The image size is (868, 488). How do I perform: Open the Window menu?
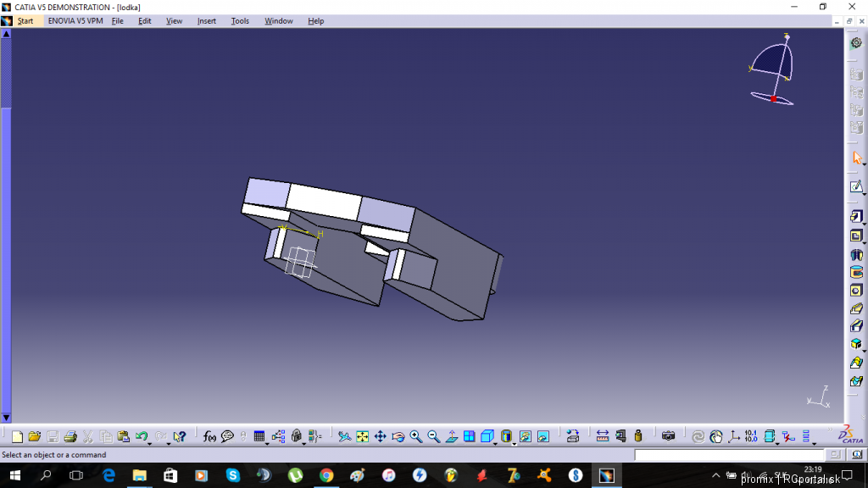[278, 21]
